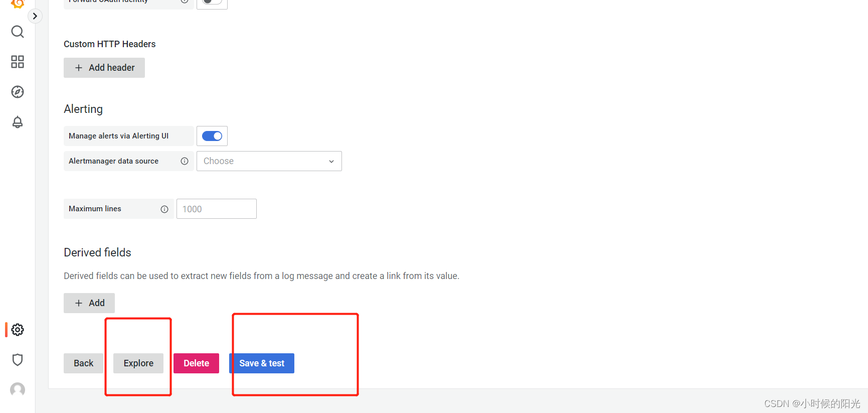Open the Alertmanager data source dropdown
Screen dimensions: 868x413
click(269, 161)
